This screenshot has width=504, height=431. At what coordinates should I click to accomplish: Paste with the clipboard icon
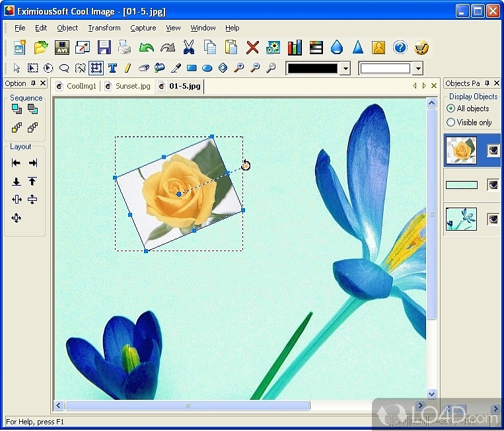231,48
